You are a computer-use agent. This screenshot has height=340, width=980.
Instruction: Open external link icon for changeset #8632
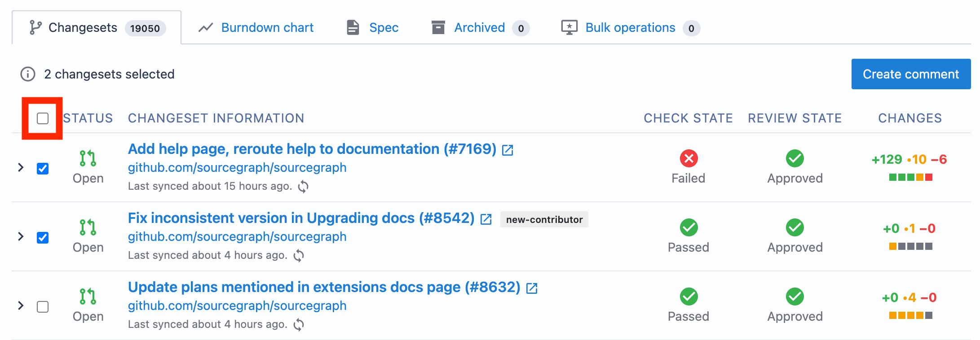point(532,288)
